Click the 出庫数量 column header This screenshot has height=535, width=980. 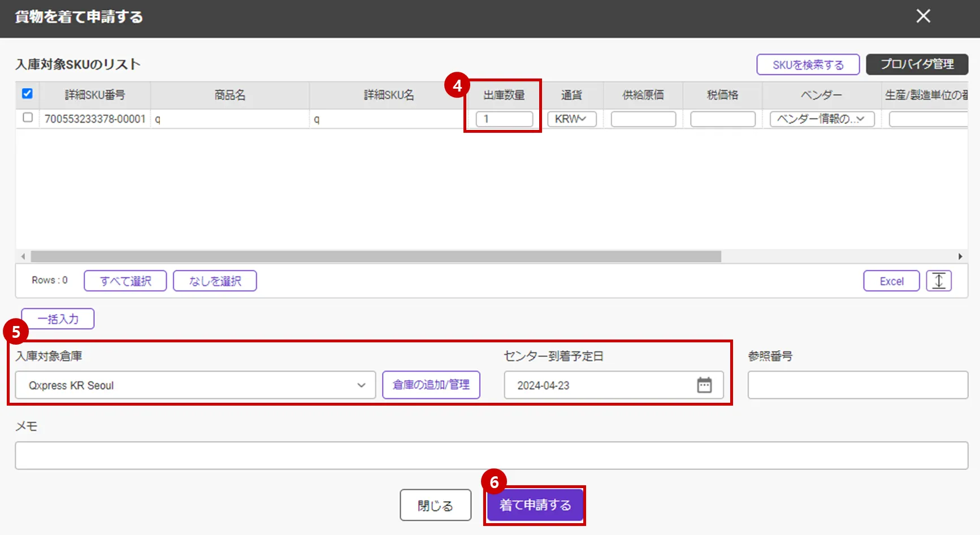(x=504, y=95)
